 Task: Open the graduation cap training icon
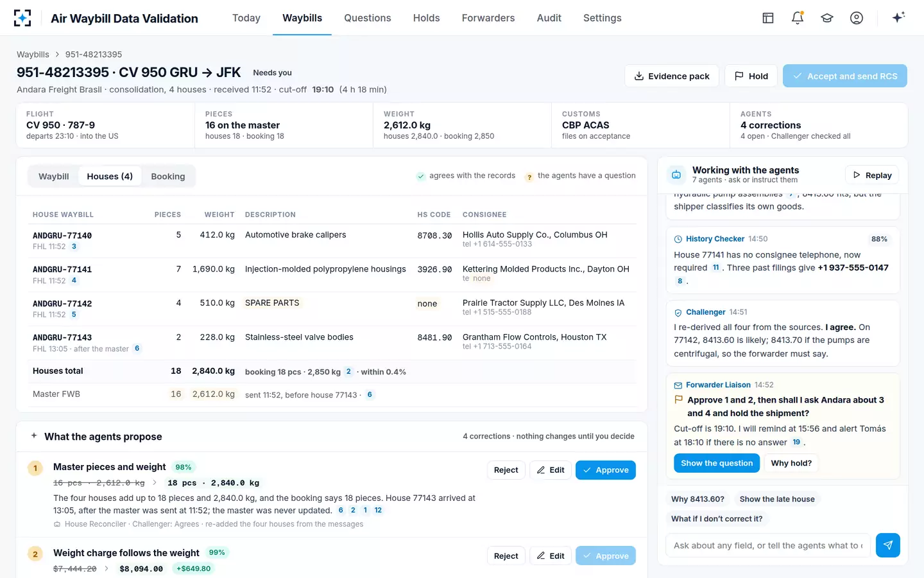(827, 18)
